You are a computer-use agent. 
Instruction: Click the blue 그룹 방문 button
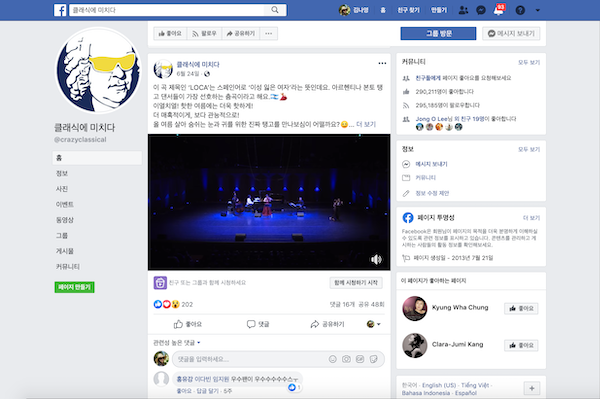[x=439, y=33]
